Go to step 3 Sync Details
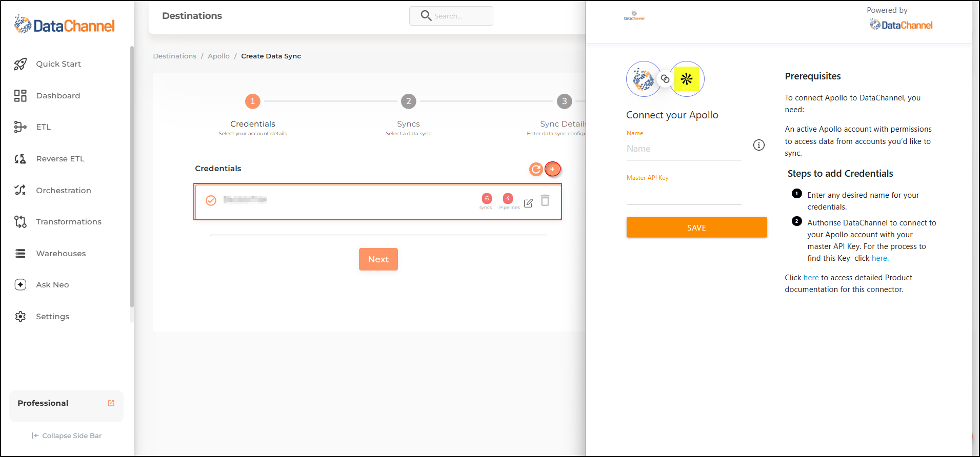 (x=564, y=101)
